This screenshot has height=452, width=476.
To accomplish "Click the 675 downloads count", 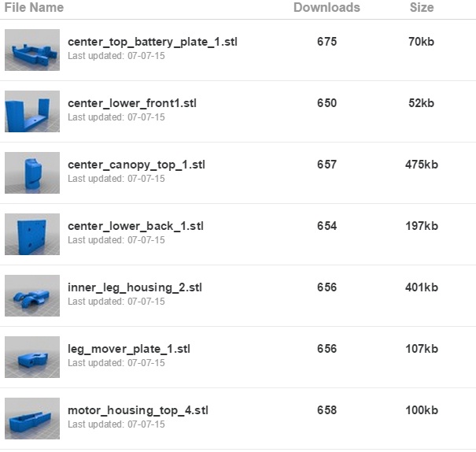I will [x=327, y=42].
